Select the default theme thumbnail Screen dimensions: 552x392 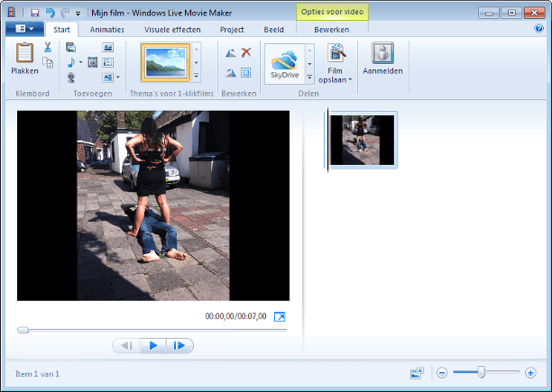pos(165,62)
